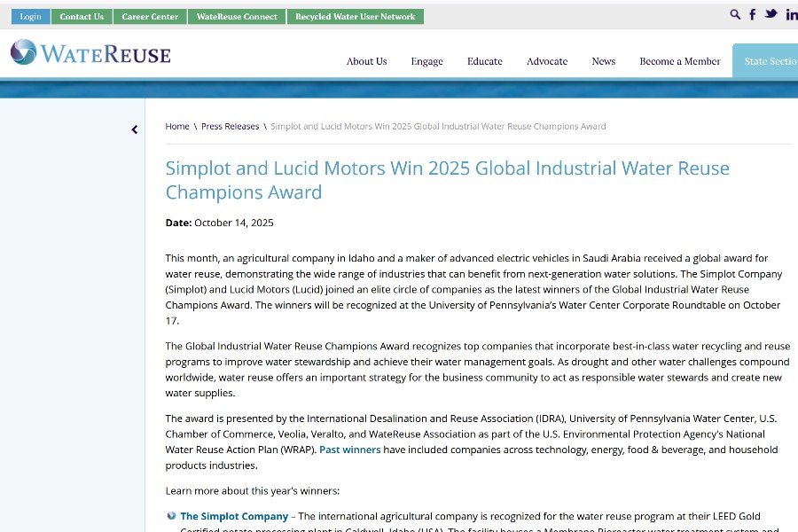Open the About Us menu
Viewport: 798px width, 532px height.
click(366, 61)
